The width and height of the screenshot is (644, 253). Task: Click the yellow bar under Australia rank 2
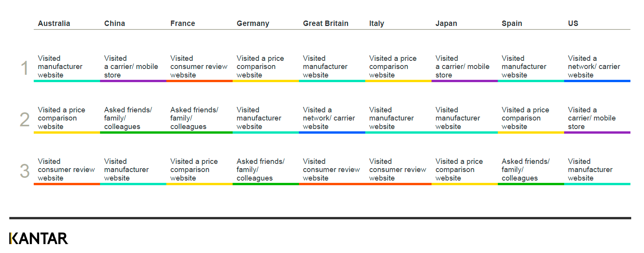67,133
